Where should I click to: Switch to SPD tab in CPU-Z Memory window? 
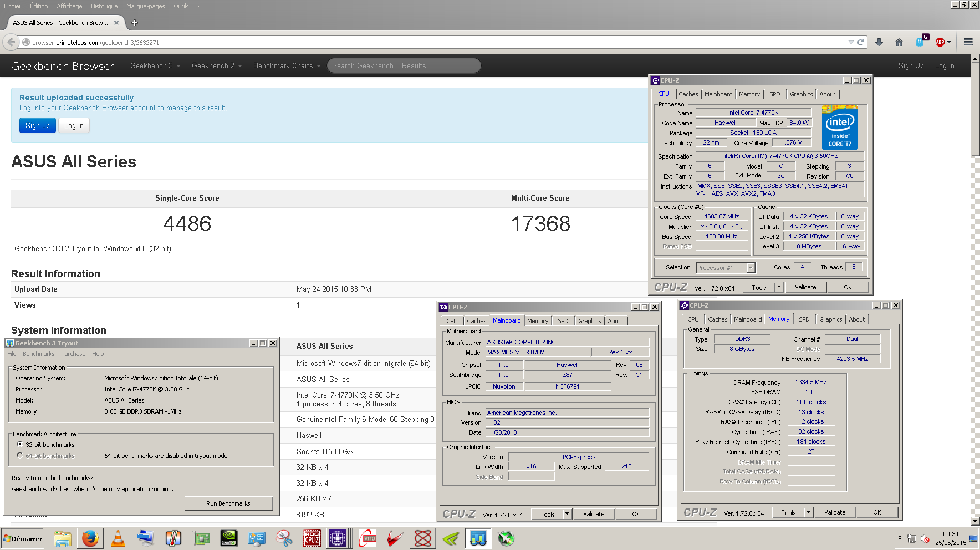pos(804,319)
